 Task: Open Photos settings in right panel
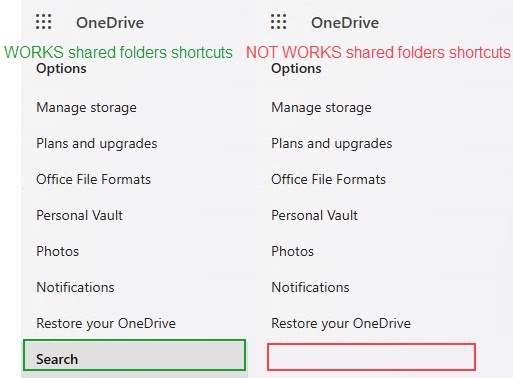(292, 251)
